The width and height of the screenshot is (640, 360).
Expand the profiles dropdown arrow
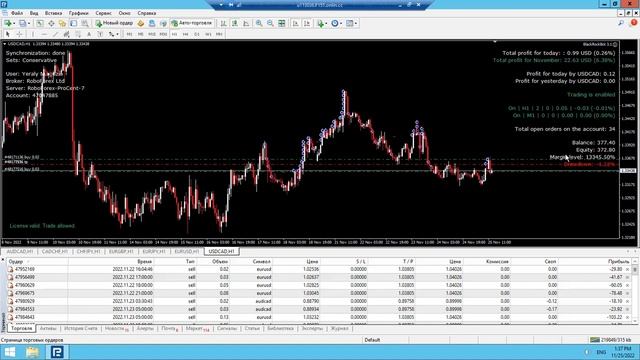click(29, 23)
